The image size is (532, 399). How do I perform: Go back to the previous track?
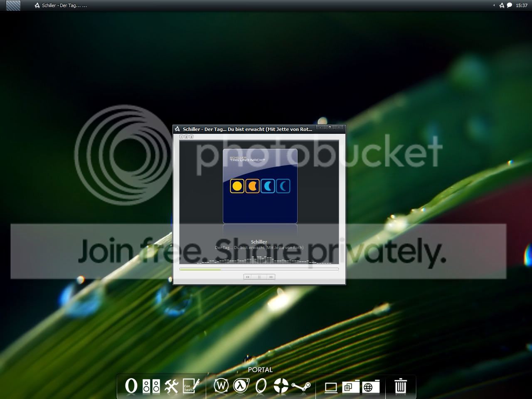248,277
